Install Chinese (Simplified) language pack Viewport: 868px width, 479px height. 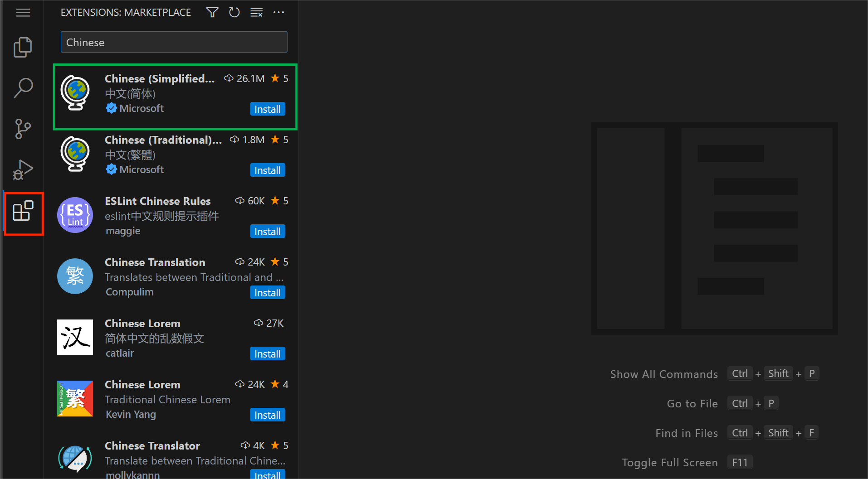(x=268, y=109)
